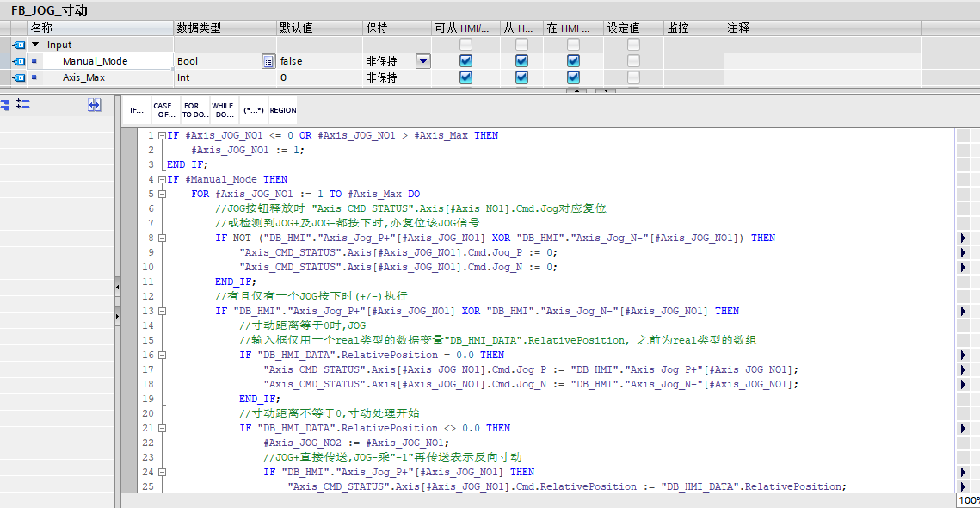Insert FOR... TO DO... code snippet
This screenshot has height=508, width=980.
(195, 110)
